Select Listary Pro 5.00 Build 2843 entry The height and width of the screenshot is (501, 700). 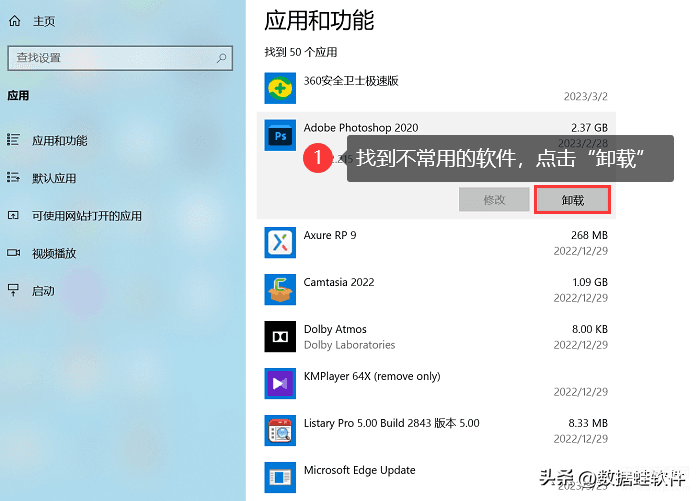pos(392,423)
